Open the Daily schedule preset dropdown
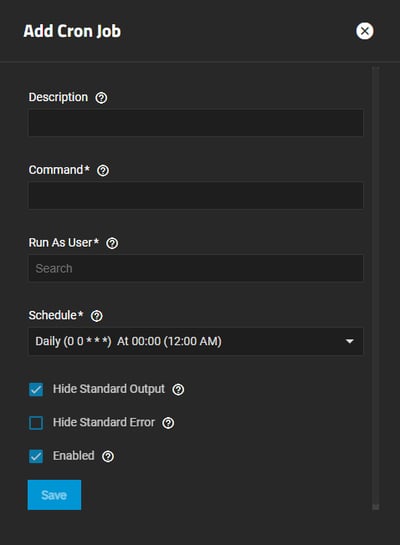The image size is (400, 545). pyautogui.click(x=196, y=341)
